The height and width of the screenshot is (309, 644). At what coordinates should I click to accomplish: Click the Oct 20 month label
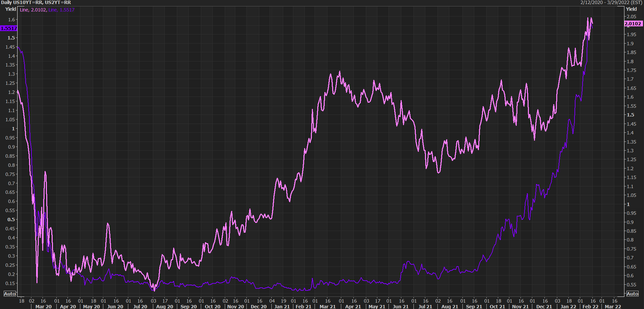(x=213, y=307)
